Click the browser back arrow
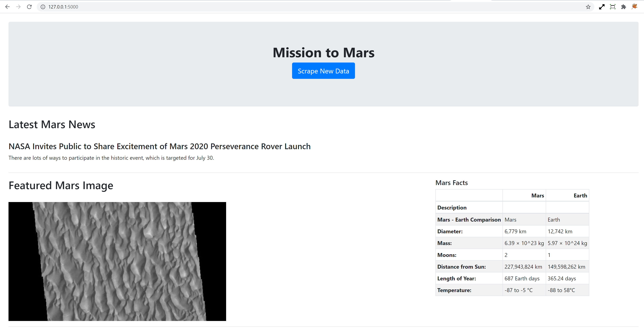Screen dimensions: 644x331 (7, 7)
